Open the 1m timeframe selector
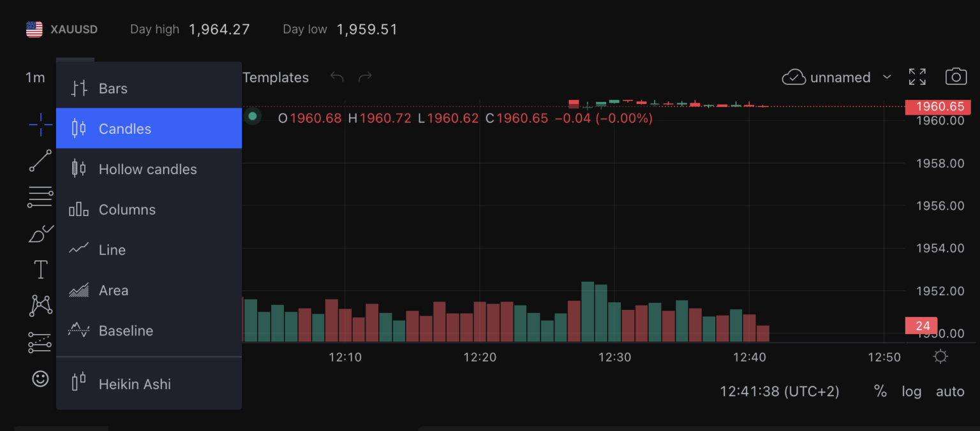980x431 pixels. coord(34,77)
